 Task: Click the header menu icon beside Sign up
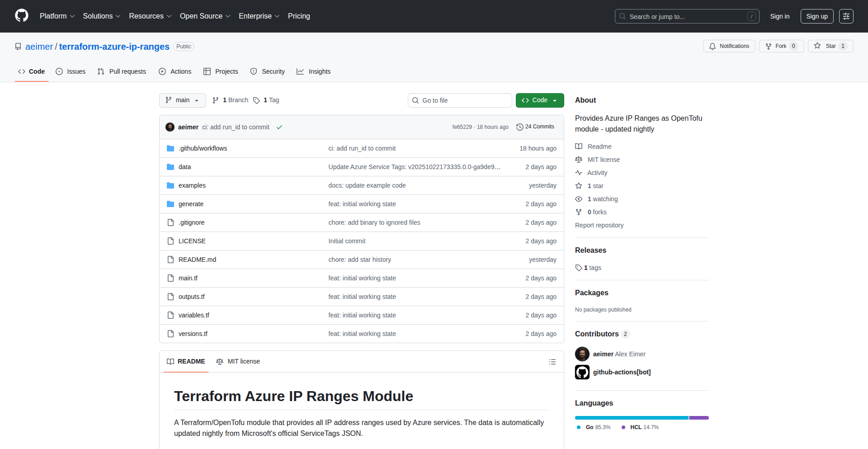click(846, 16)
